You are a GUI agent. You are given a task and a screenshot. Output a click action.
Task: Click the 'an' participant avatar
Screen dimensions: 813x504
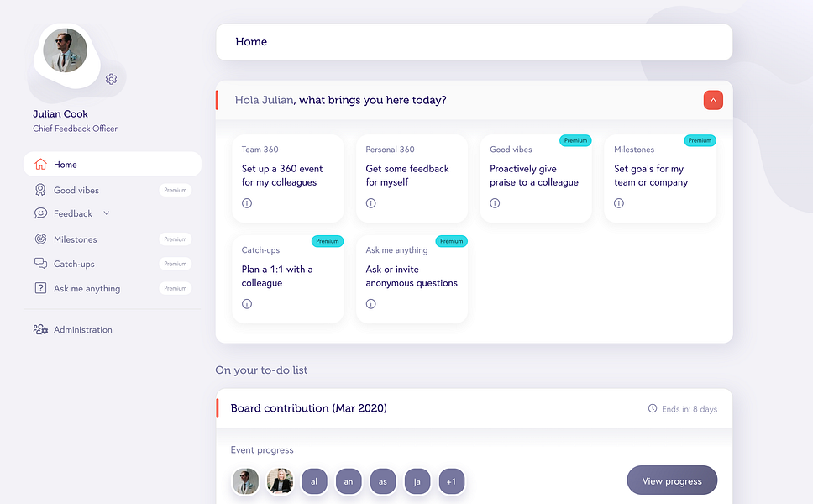click(x=349, y=481)
